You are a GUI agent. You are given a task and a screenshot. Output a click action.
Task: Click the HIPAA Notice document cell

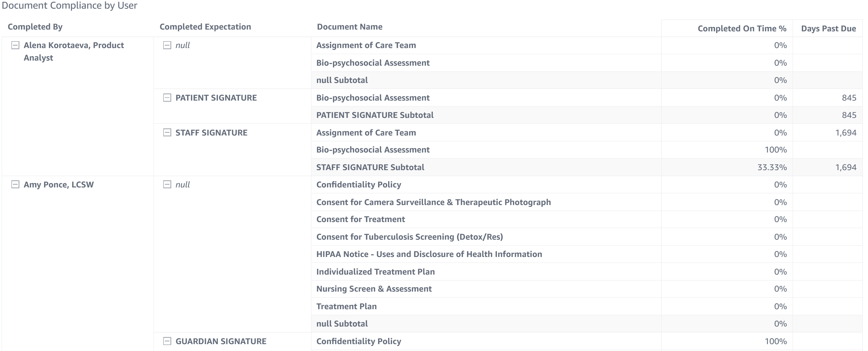point(429,254)
